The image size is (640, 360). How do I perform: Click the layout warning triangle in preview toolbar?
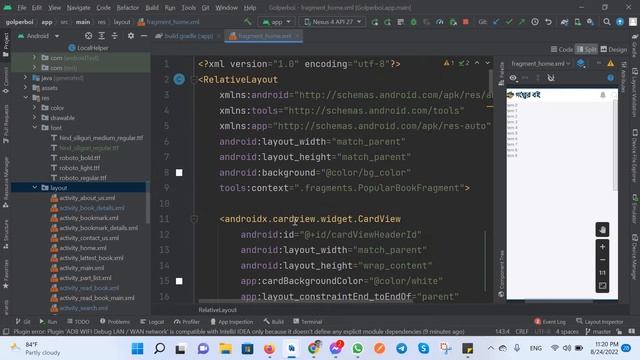(x=610, y=64)
